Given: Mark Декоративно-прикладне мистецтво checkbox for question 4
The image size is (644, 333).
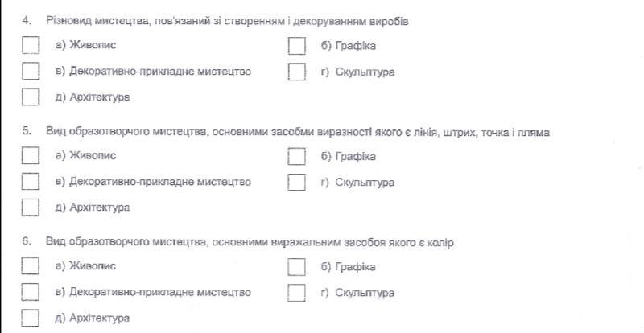Looking at the screenshot, I should [x=31, y=71].
